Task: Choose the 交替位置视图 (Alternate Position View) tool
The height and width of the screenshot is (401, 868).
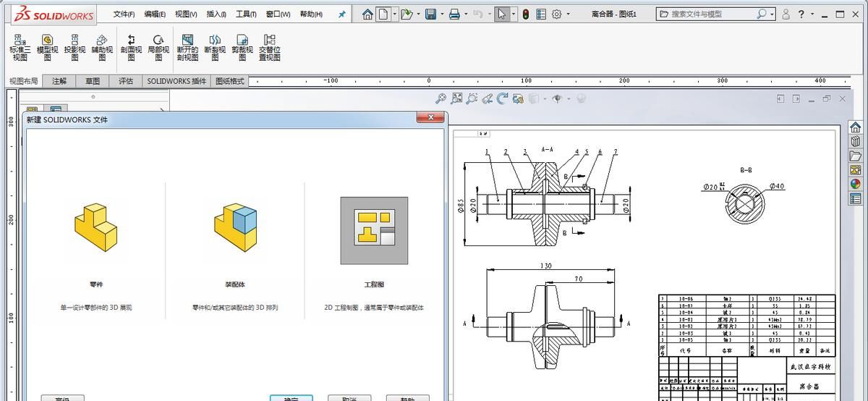Action: (270, 48)
